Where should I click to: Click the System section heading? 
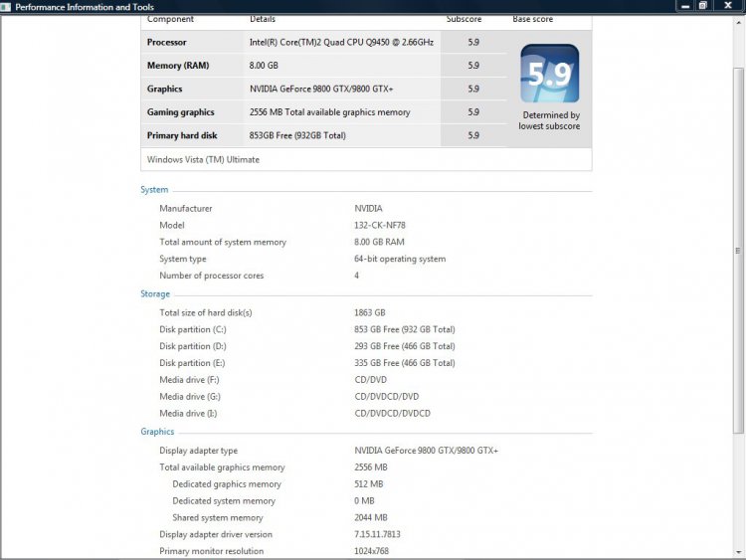[154, 190]
